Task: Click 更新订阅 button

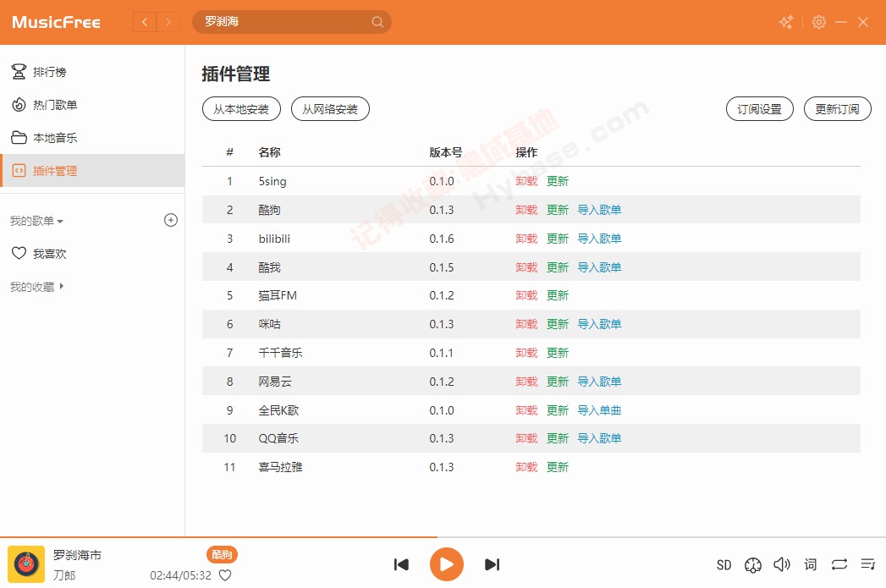Action: pos(838,109)
